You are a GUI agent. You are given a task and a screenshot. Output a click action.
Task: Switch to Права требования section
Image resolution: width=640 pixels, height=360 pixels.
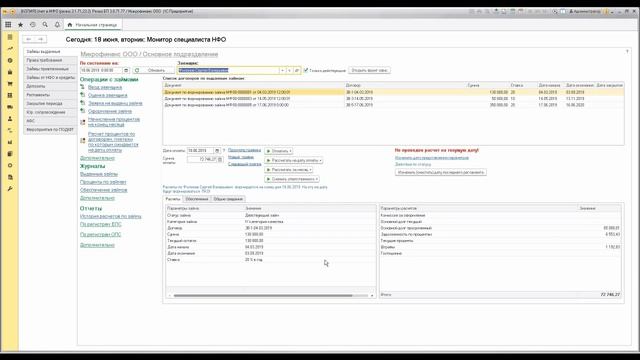coord(50,60)
